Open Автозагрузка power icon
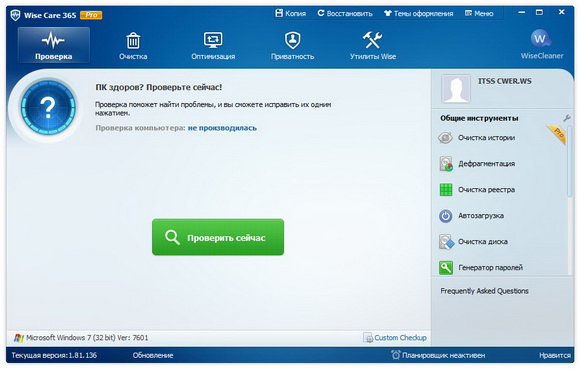Image resolution: width=580 pixels, height=369 pixels. (446, 216)
